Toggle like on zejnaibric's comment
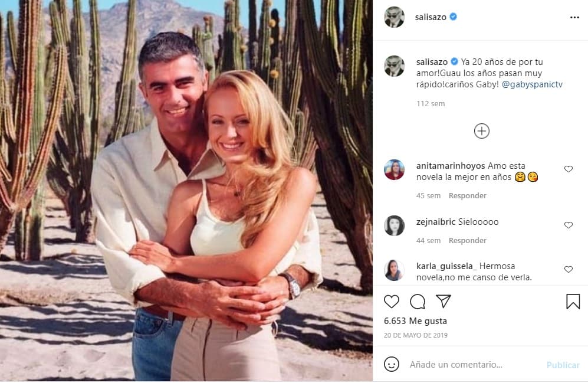Image resolution: width=588 pixels, height=383 pixels. point(568,225)
